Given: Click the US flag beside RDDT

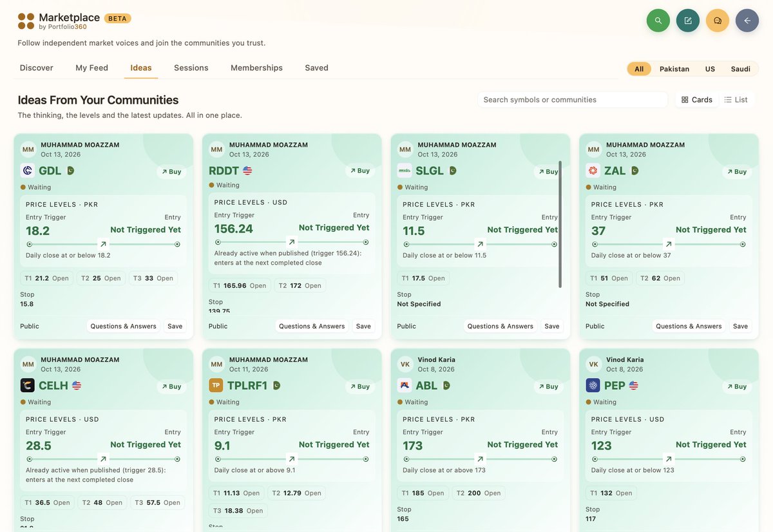Looking at the screenshot, I should click(248, 171).
